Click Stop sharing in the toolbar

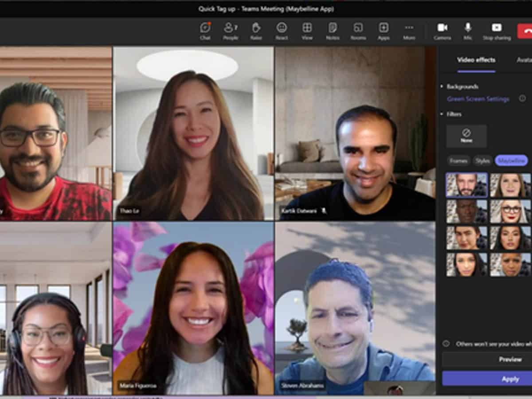tap(497, 30)
